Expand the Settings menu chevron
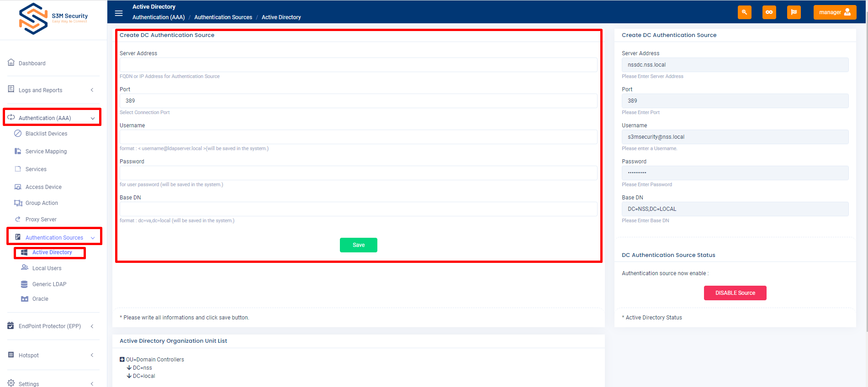 92,384
